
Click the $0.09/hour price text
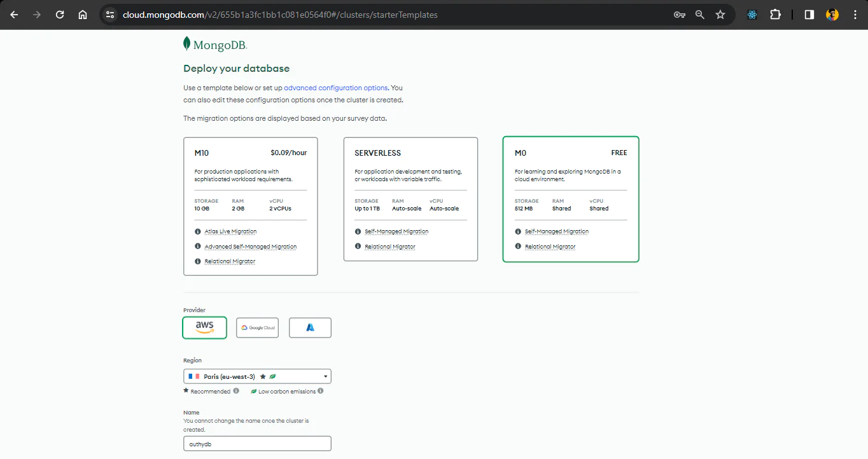[x=288, y=153]
